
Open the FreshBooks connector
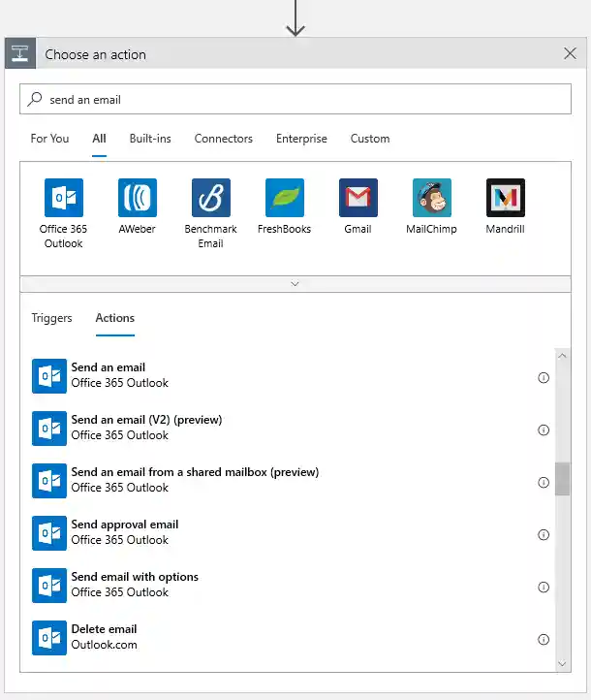click(x=284, y=198)
